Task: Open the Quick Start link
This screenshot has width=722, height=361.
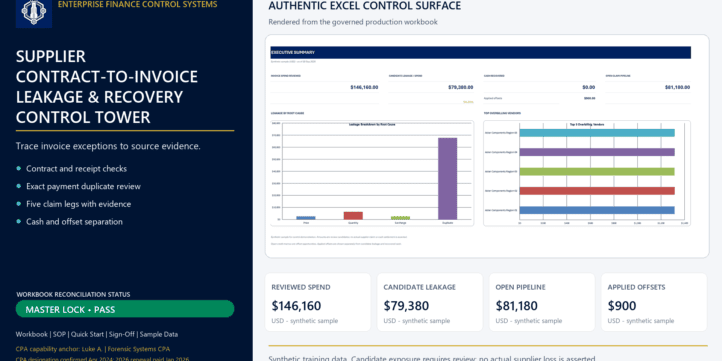Action: point(87,334)
